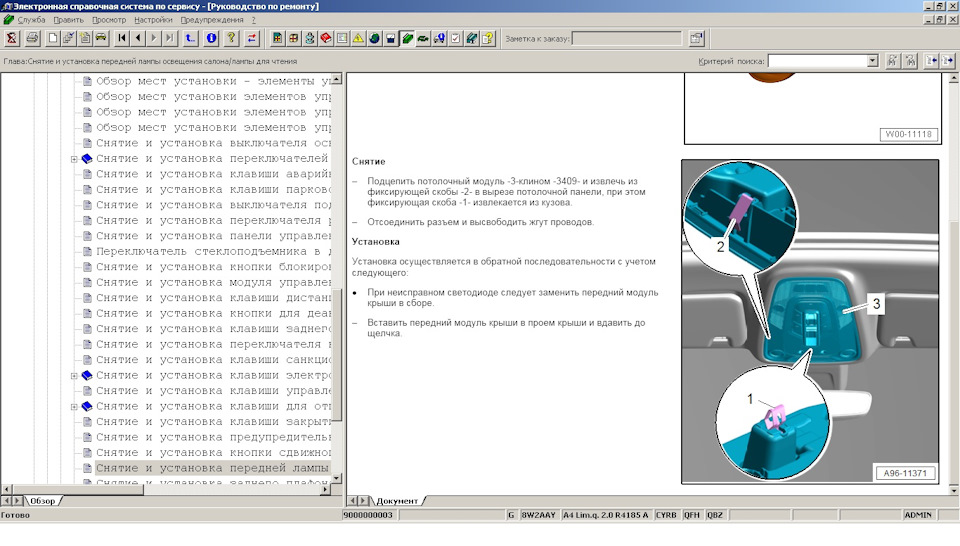
Task: Click tree horizontal scroll-right arrow
Action: (x=326, y=489)
